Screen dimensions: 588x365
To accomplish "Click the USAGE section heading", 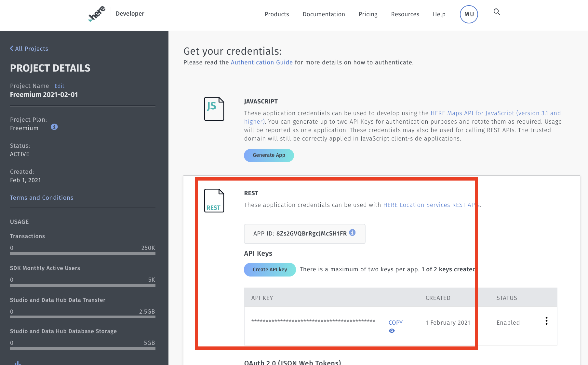I will [x=20, y=222].
